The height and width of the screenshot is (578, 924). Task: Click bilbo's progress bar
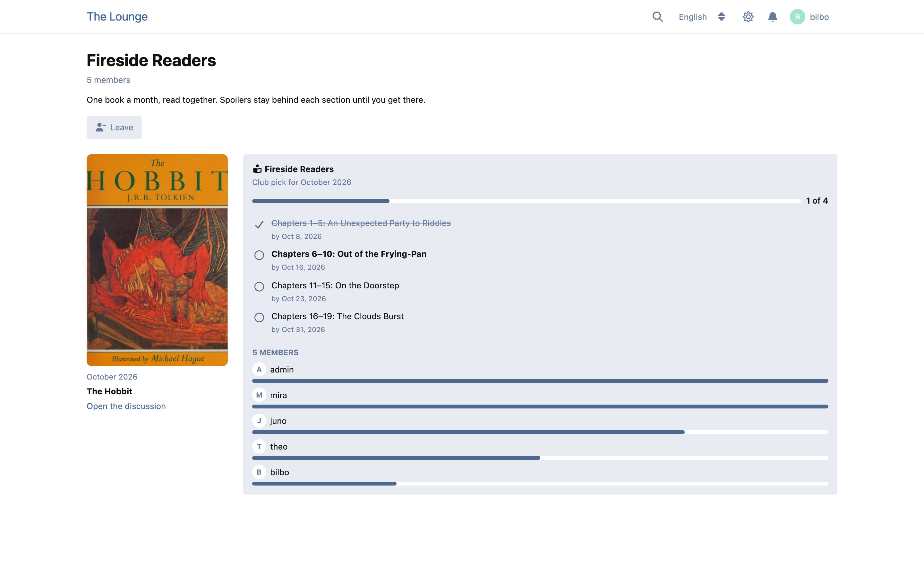point(540,484)
